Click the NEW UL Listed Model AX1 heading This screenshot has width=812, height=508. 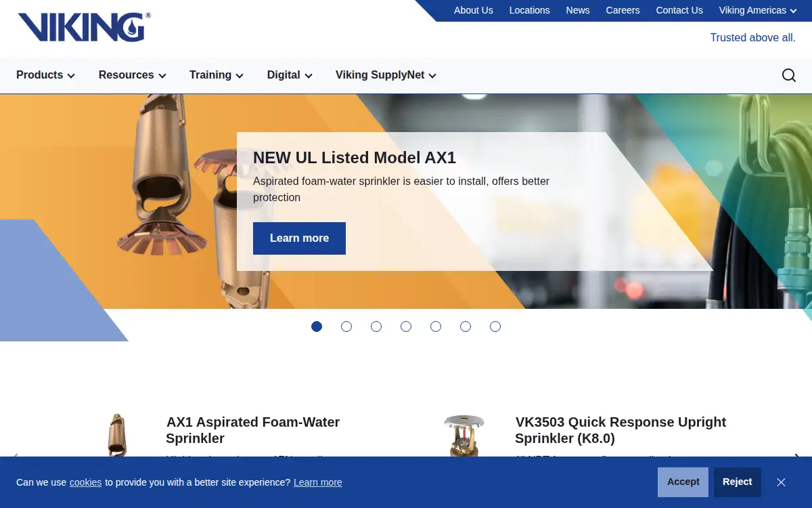[355, 158]
